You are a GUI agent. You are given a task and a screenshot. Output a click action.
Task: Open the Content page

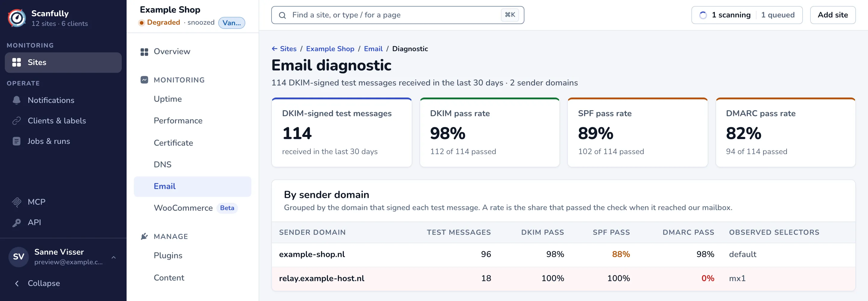193,278
